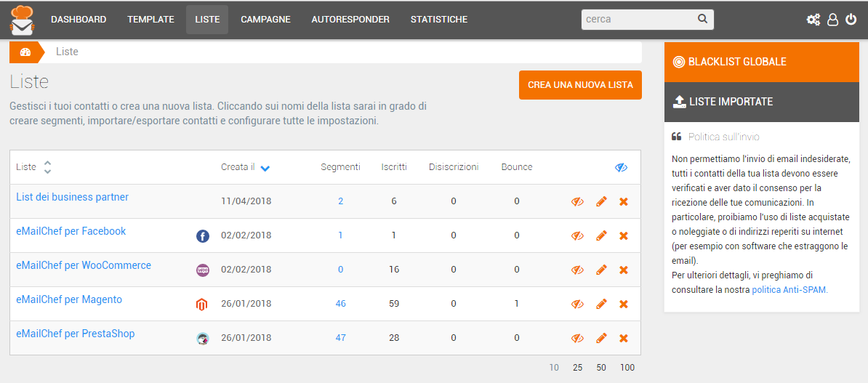Hide the List dei business partner row
Screen dimensions: 868x383
coord(578,201)
